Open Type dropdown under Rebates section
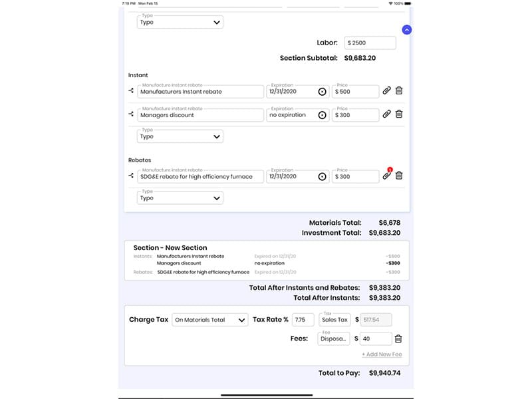The image size is (532, 399). pos(180,198)
